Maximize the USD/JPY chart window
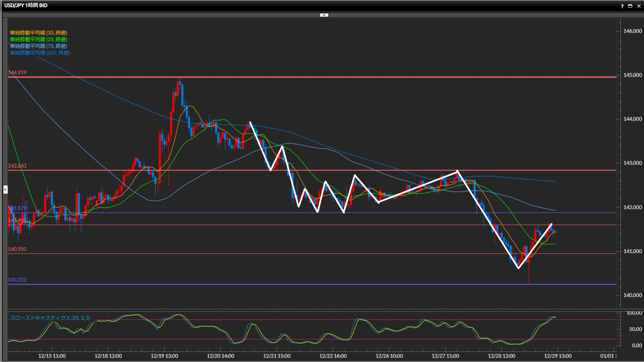The height and width of the screenshot is (362, 644). pyautogui.click(x=630, y=6)
